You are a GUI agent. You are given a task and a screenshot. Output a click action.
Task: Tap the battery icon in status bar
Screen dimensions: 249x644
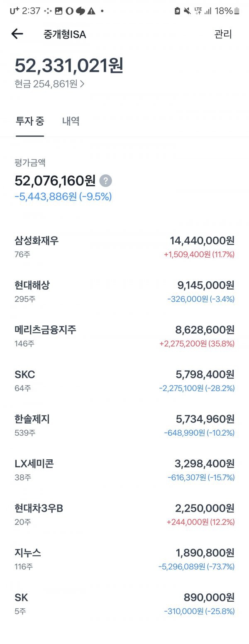(x=237, y=11)
